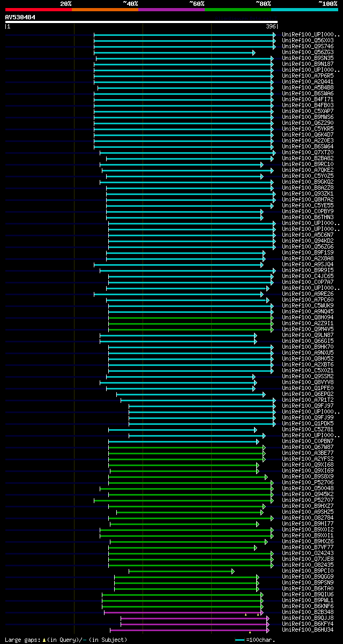Select the UniRef100_A7QKE2 hit
Image resolution: width=343 pixels, height=644 pixels.
pos(308,170)
